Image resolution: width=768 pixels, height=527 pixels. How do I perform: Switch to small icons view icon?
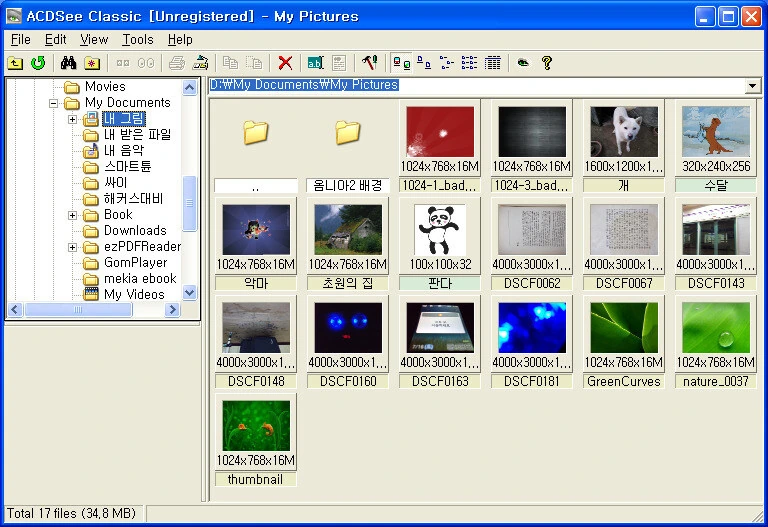447,63
